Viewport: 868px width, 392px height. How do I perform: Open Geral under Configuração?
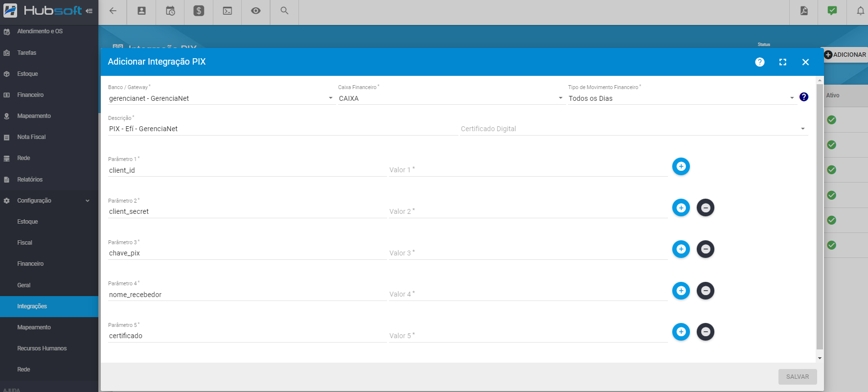pyautogui.click(x=49, y=285)
